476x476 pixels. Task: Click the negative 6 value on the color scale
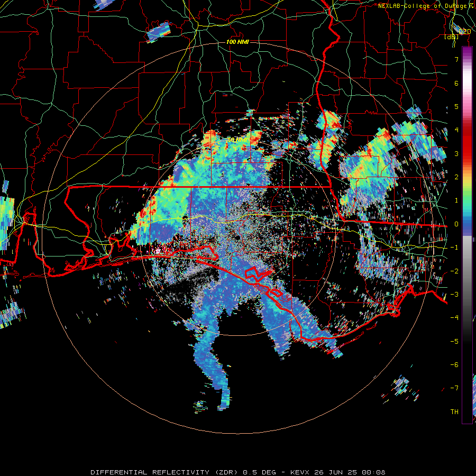pos(454,365)
